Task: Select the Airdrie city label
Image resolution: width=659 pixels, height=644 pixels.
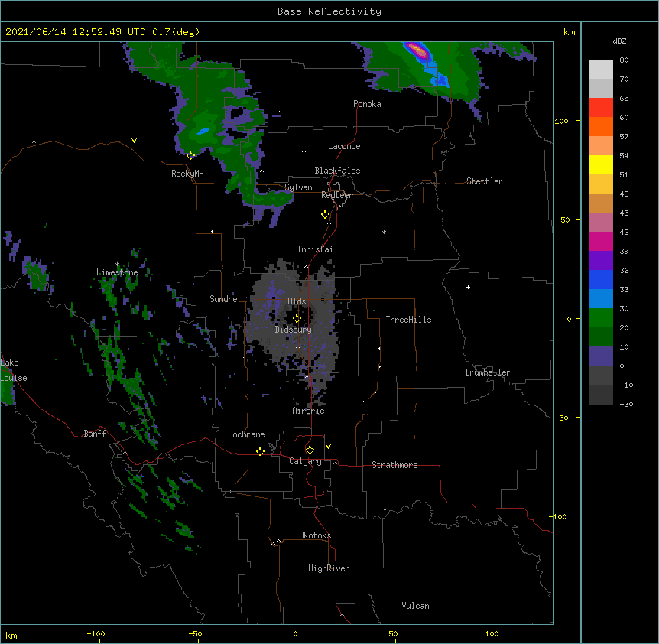Action: click(309, 411)
